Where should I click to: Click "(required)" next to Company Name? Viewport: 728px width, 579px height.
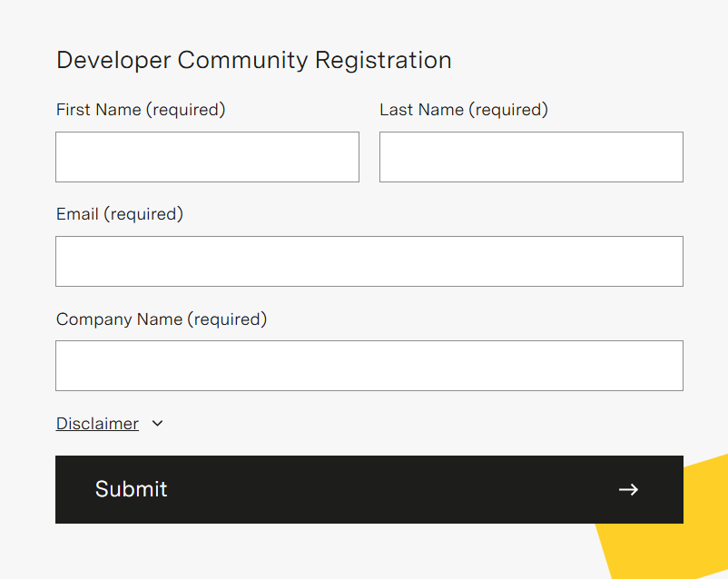coord(227,319)
